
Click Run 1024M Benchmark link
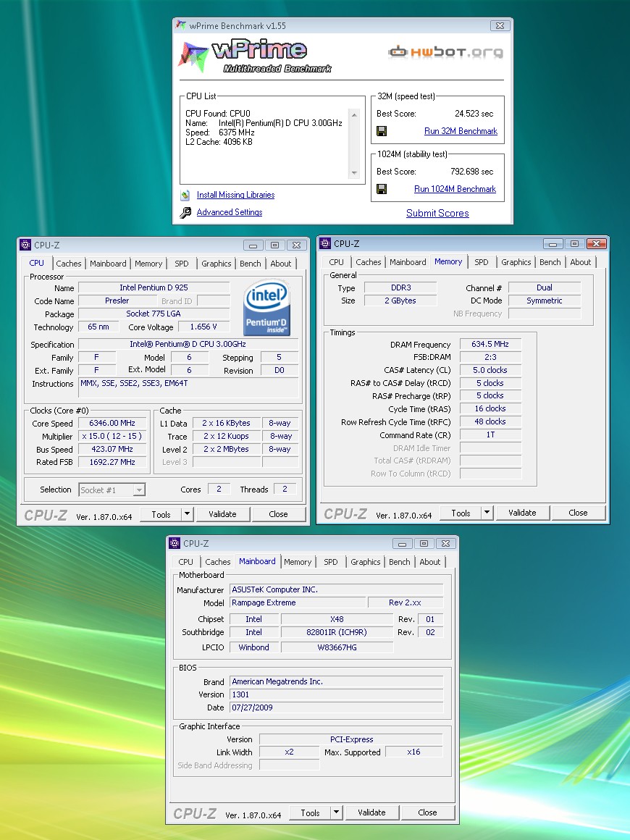pos(455,189)
